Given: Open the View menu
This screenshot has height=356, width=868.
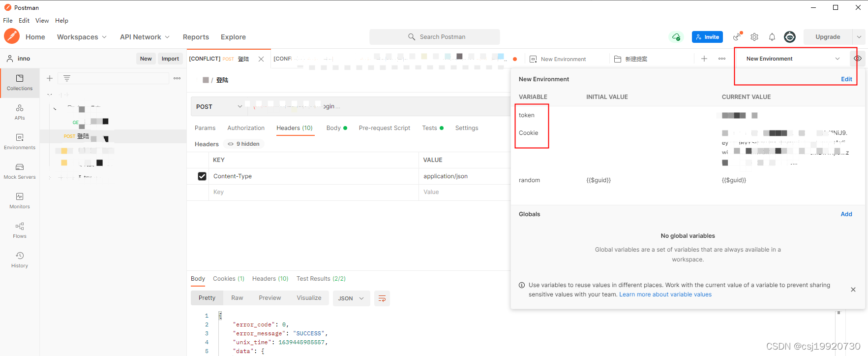Looking at the screenshot, I should [x=42, y=21].
